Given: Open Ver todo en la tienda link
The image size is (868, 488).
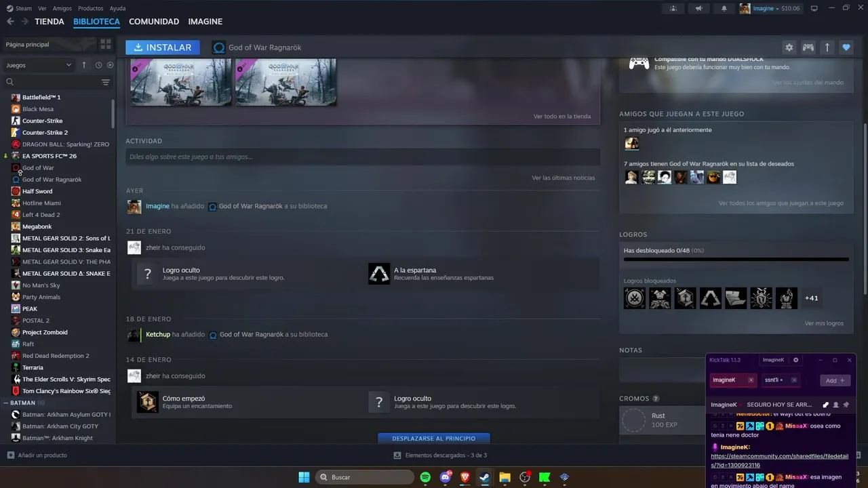Looking at the screenshot, I should coord(561,117).
